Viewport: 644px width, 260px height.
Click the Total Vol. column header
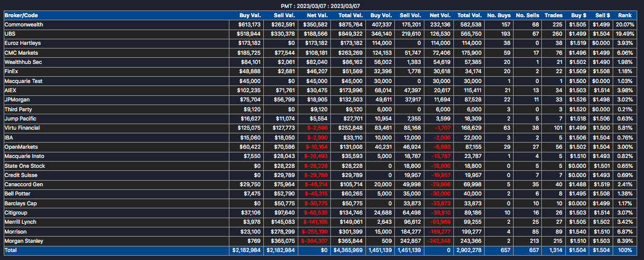469,15
